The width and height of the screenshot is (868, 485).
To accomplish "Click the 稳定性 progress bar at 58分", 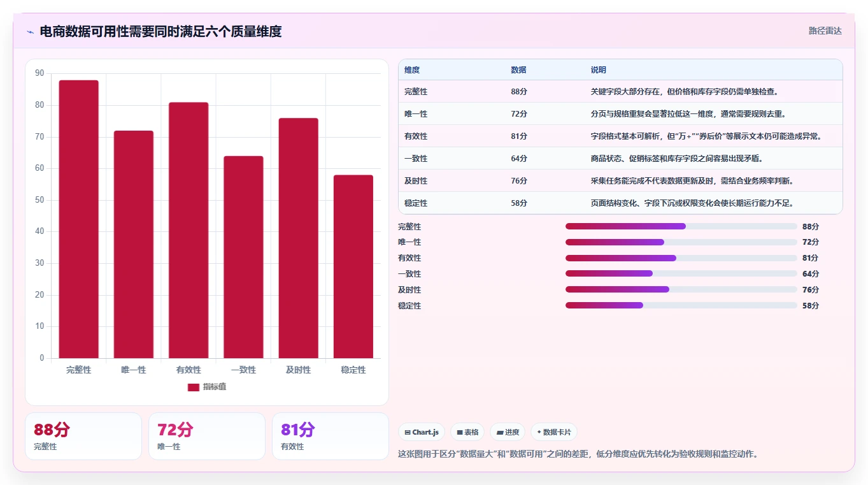I will [x=681, y=305].
